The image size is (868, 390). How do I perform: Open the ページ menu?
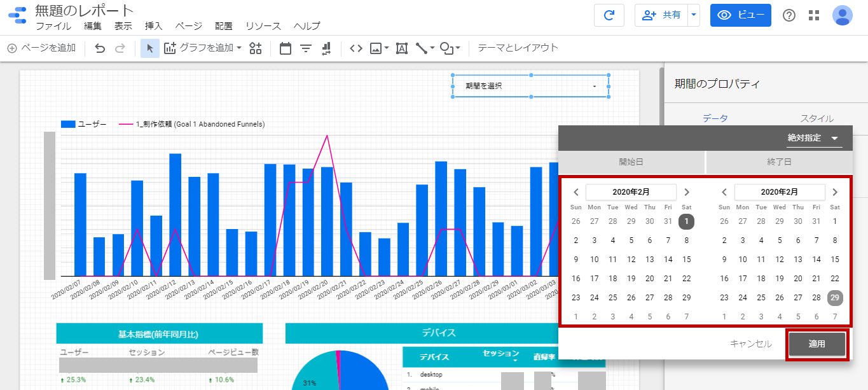[x=189, y=26]
